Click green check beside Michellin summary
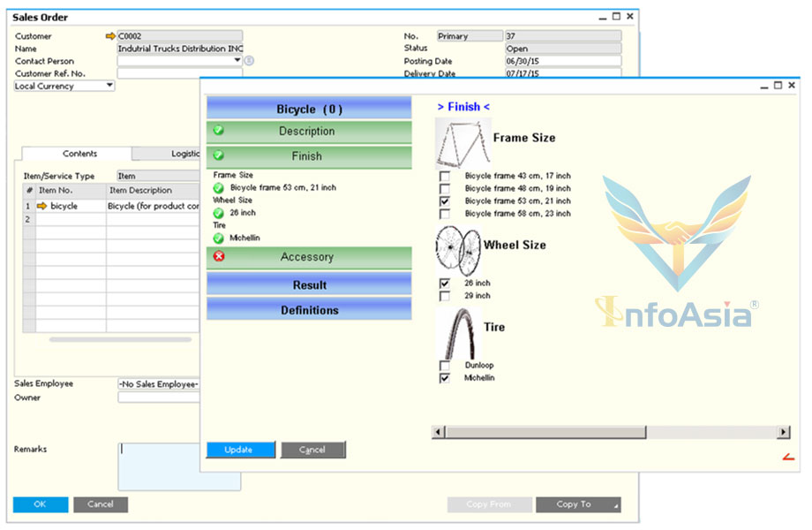 [x=219, y=238]
